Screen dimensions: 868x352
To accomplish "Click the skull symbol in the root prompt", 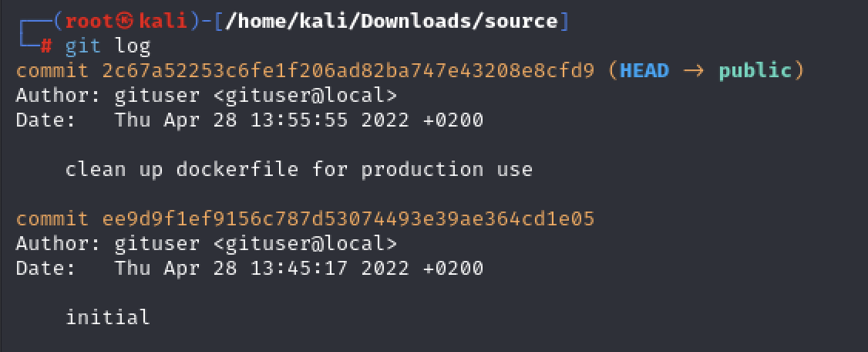I will coord(126,22).
